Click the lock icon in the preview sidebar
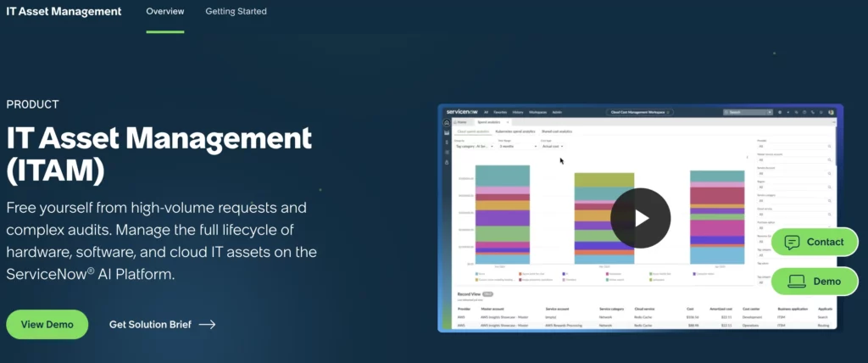Viewport: 868px width, 363px height. [x=447, y=162]
